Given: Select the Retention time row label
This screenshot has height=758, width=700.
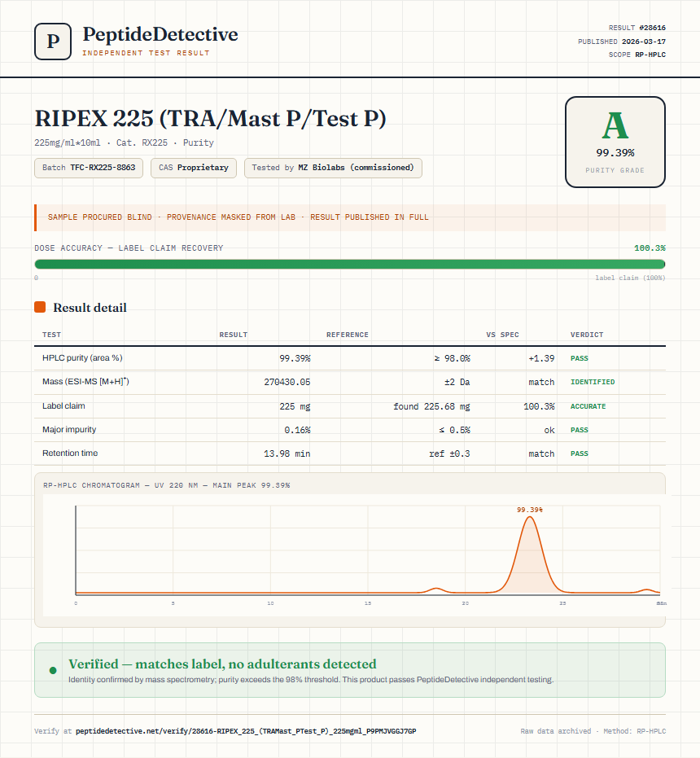Looking at the screenshot, I should tap(70, 453).
